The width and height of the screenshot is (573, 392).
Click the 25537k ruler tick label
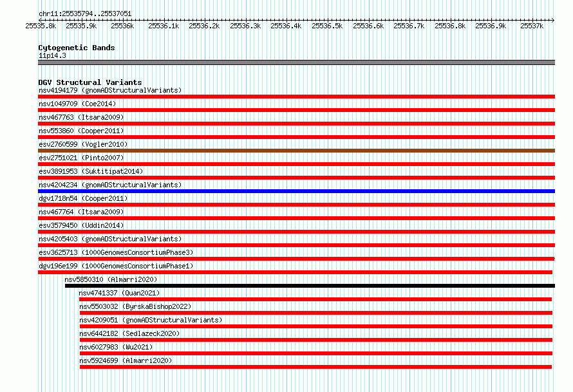(532, 26)
